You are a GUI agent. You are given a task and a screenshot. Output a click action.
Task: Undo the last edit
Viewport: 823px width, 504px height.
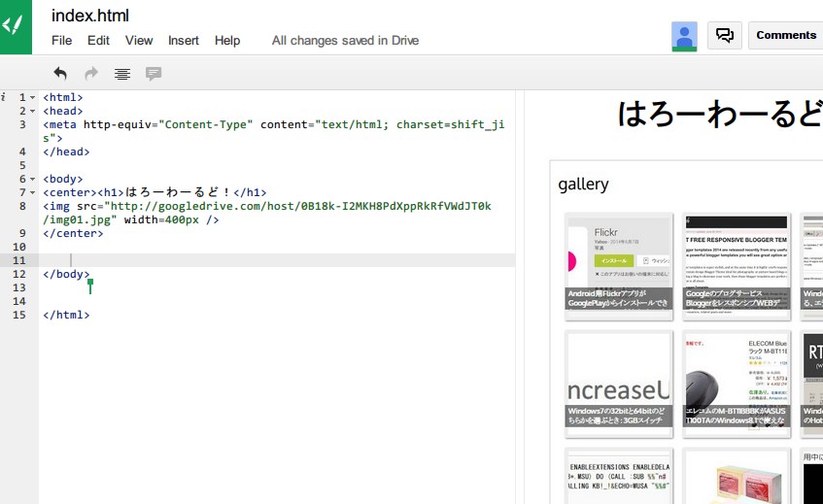pos(60,74)
